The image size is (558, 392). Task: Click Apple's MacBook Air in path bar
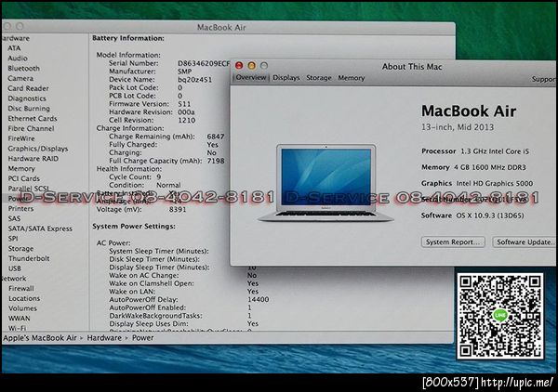pos(40,337)
